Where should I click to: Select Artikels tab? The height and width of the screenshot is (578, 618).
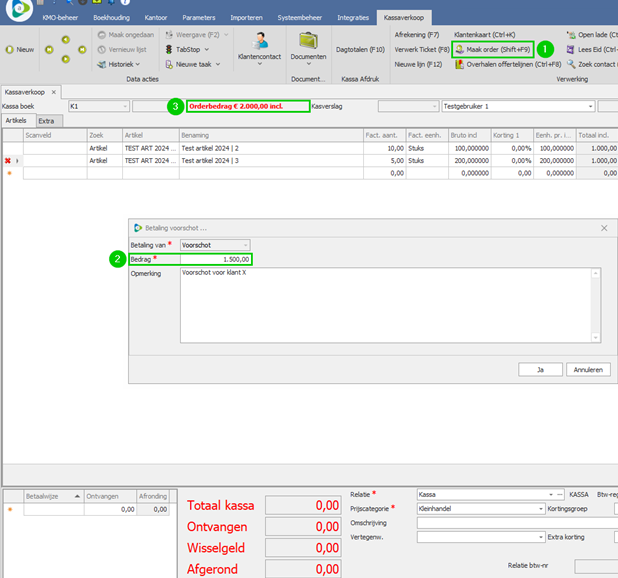point(18,120)
